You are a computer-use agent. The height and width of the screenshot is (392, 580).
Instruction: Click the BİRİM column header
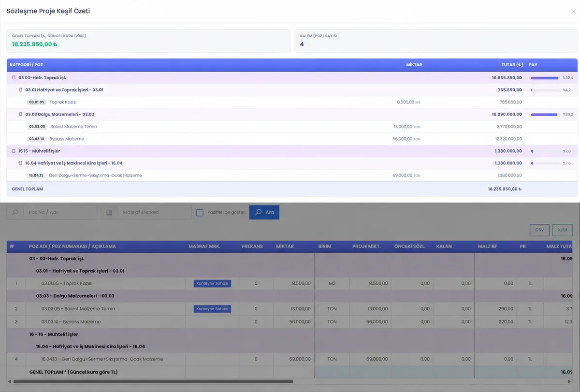325,247
